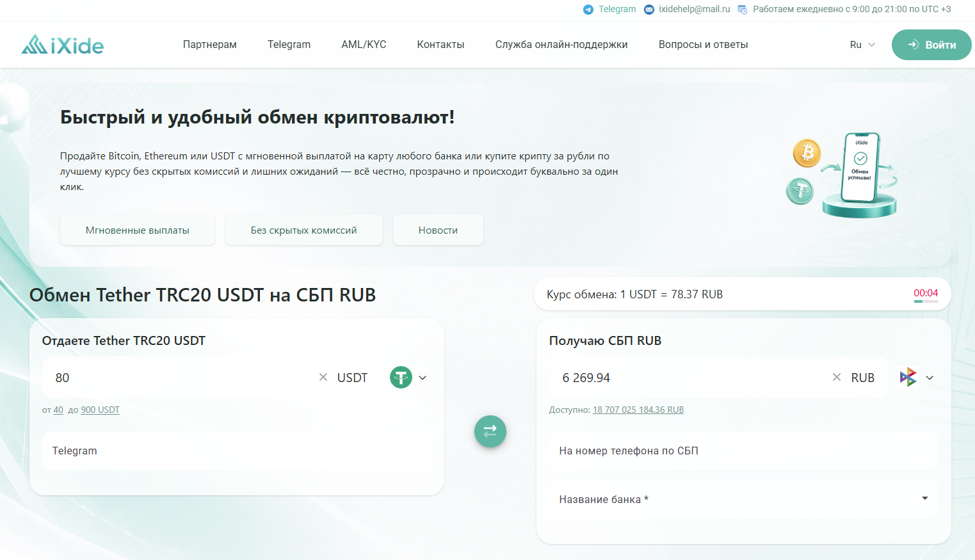This screenshot has width=975, height=560.
Task: Expand the USDT currency chevron dropdown
Action: (423, 378)
